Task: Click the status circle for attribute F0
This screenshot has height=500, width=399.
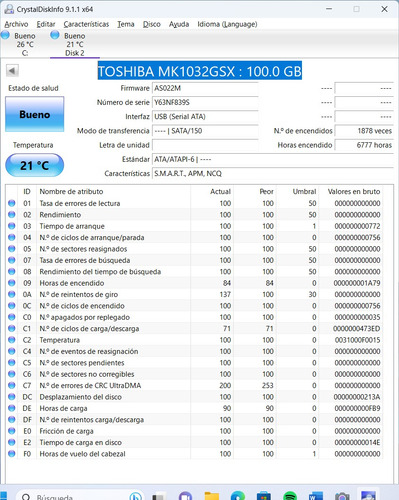Action: click(12, 454)
